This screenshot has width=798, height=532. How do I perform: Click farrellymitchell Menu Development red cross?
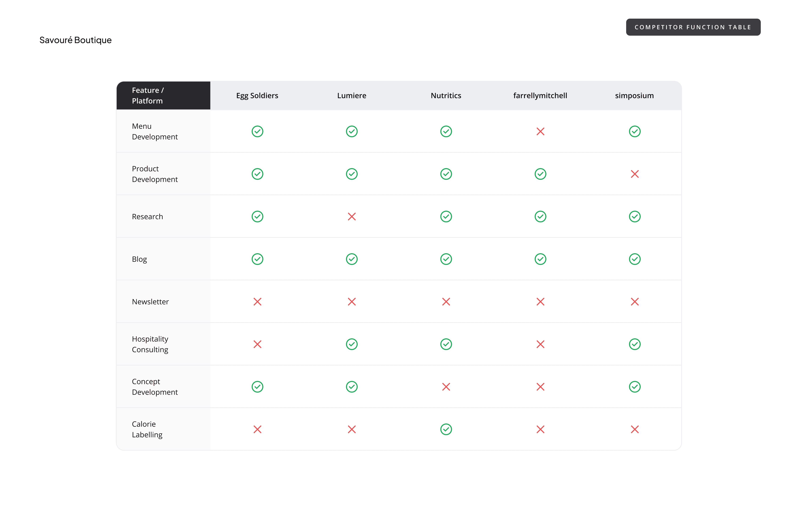540,131
